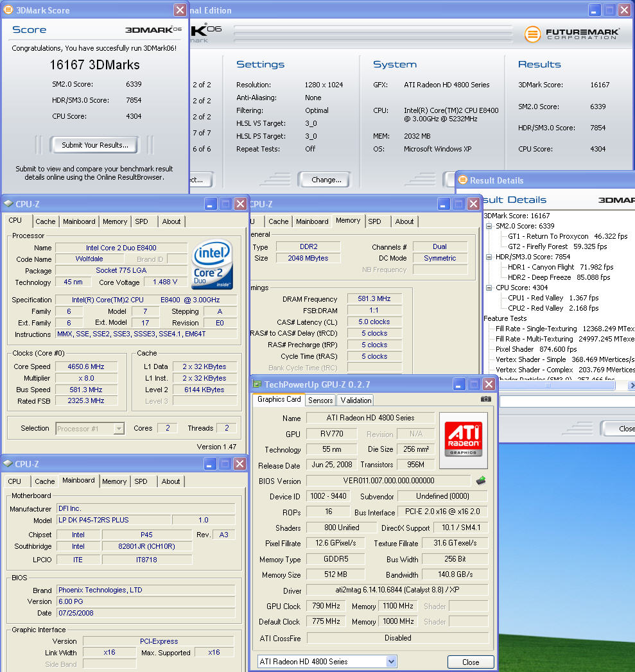Click the GPU Clock 790 MHz field
This screenshot has height=672, width=635.
(326, 606)
